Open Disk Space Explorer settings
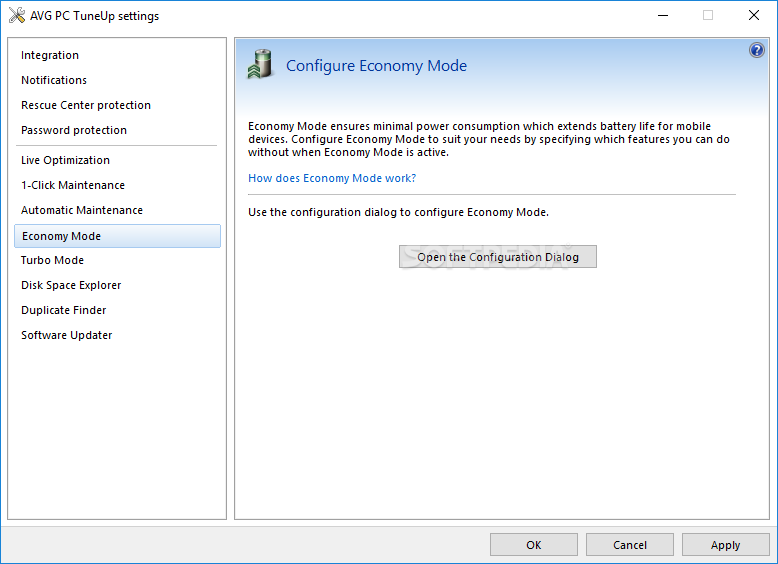Screen dimensions: 778x564 [71, 285]
